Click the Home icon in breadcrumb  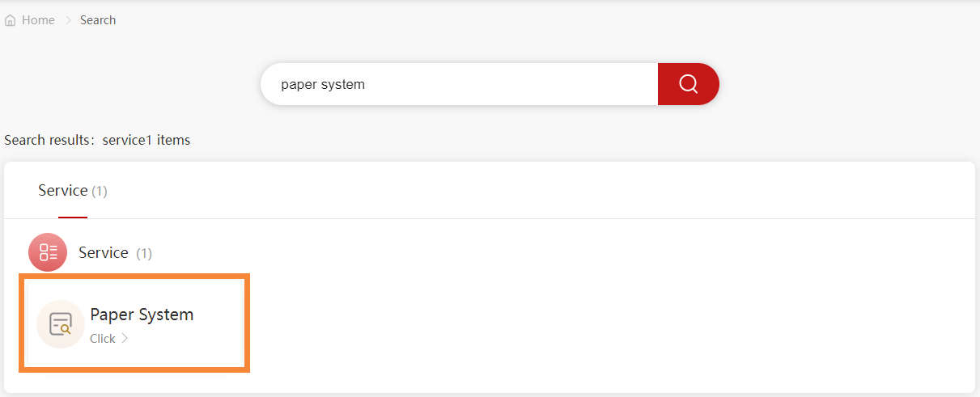11,20
